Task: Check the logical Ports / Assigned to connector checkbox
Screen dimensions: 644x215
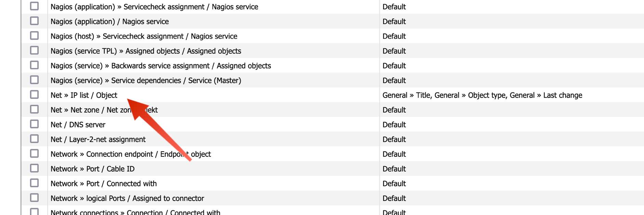Action: coord(34,198)
